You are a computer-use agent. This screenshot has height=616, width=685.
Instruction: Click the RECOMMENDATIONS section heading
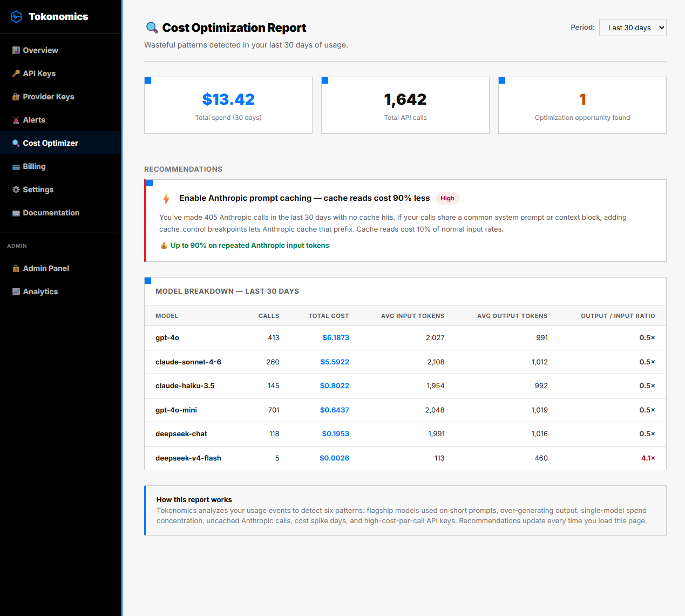(x=184, y=170)
